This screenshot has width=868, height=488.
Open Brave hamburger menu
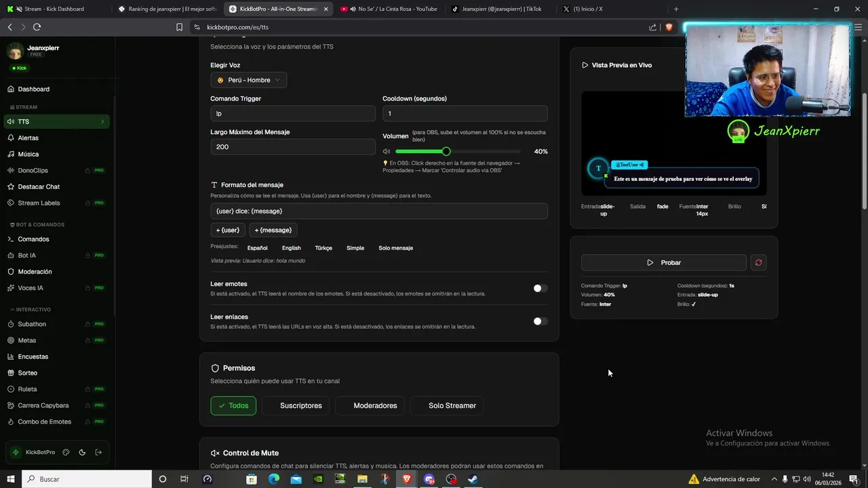858,27
